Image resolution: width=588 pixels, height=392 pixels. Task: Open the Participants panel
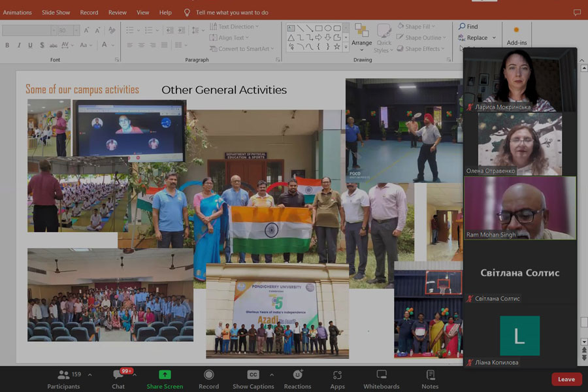64,378
